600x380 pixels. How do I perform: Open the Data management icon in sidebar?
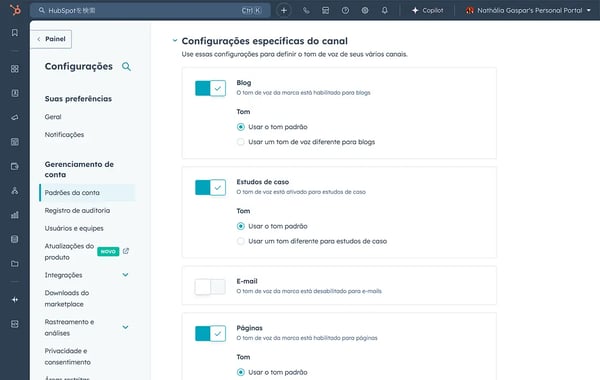[x=15, y=239]
